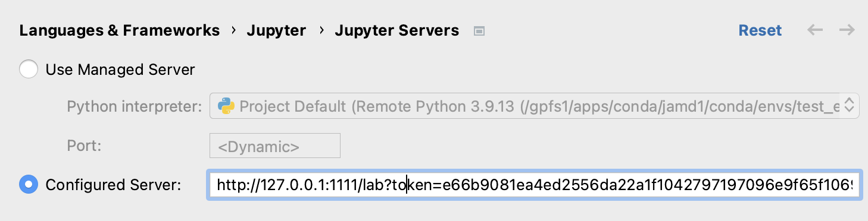Select the Configured Server radio button
The height and width of the screenshot is (221, 868).
point(29,185)
